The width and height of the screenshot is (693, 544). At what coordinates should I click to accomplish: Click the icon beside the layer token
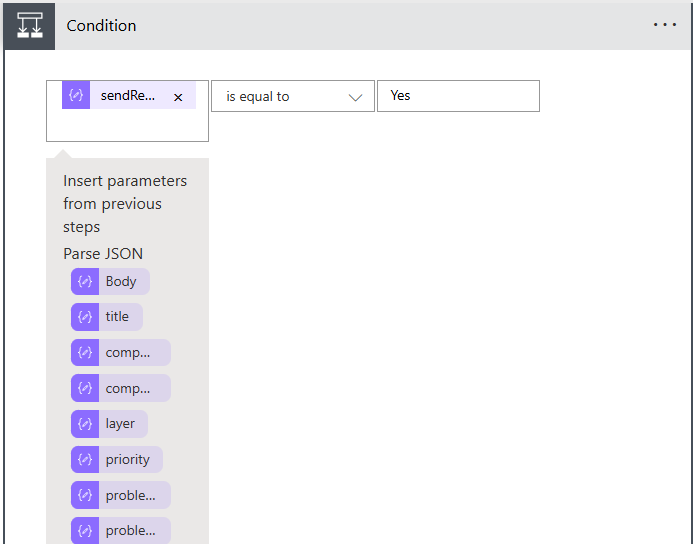pos(85,424)
